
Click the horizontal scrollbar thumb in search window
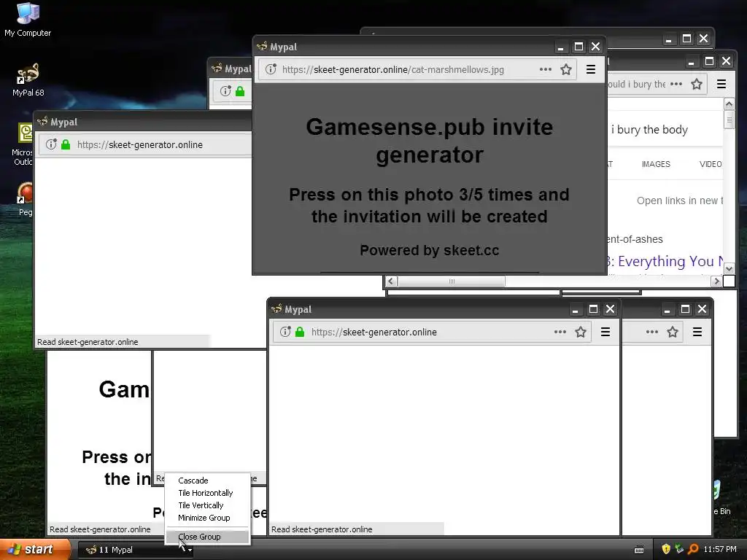pyautogui.click(x=452, y=281)
